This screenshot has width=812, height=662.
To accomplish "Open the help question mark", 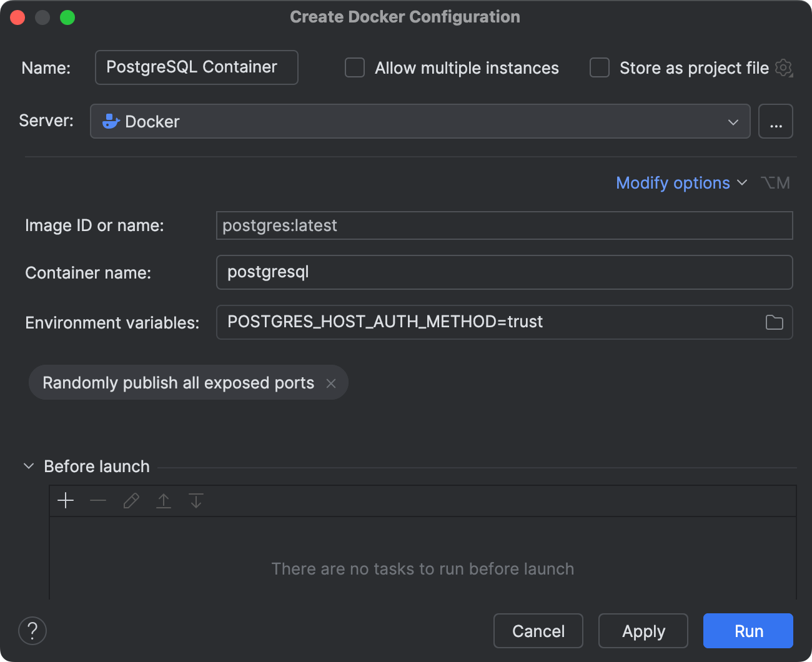I will tap(32, 631).
